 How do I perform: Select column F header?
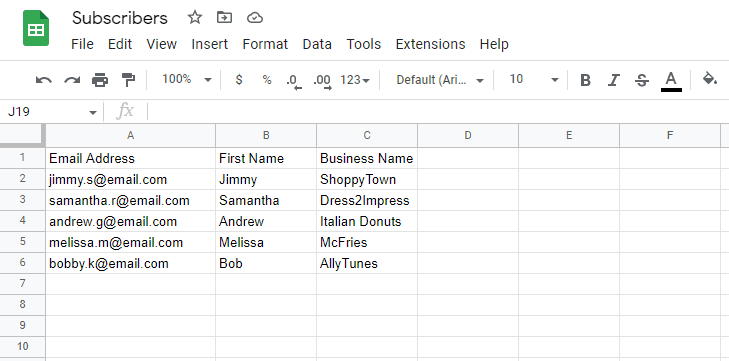[669, 135]
